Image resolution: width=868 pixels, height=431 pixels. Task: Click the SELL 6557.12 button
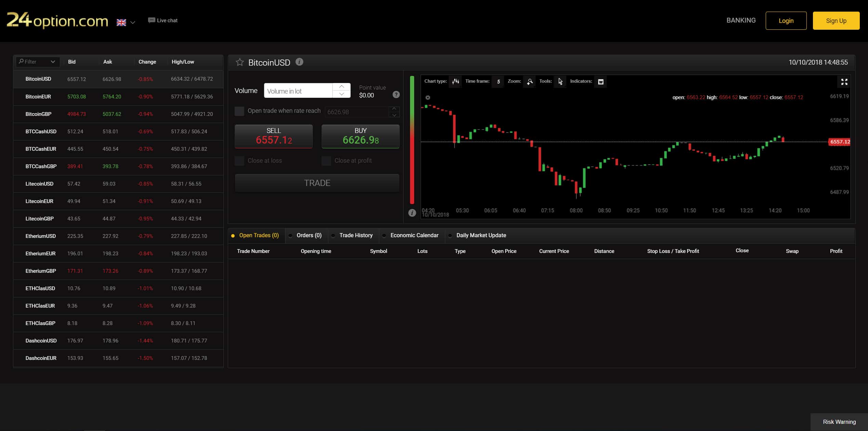point(274,136)
